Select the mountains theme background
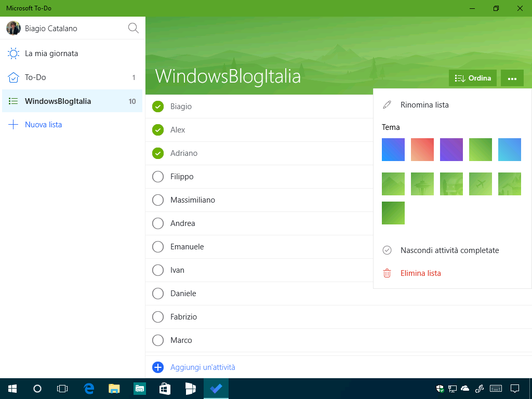This screenshot has height=399, width=532. point(393,184)
